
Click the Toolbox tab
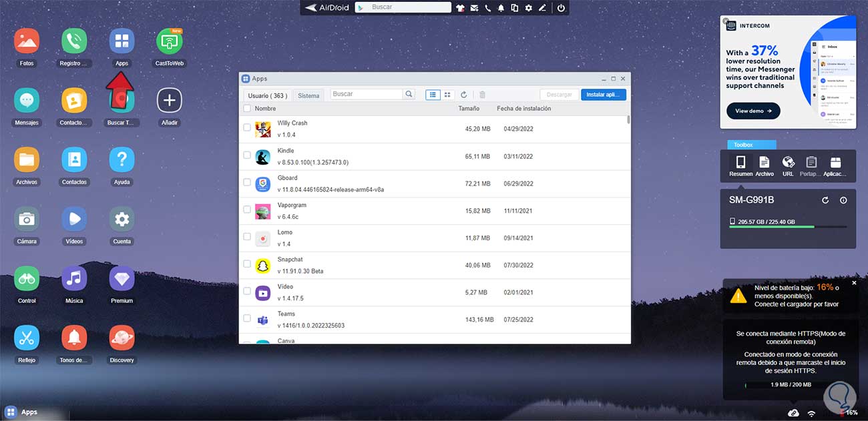coord(751,145)
